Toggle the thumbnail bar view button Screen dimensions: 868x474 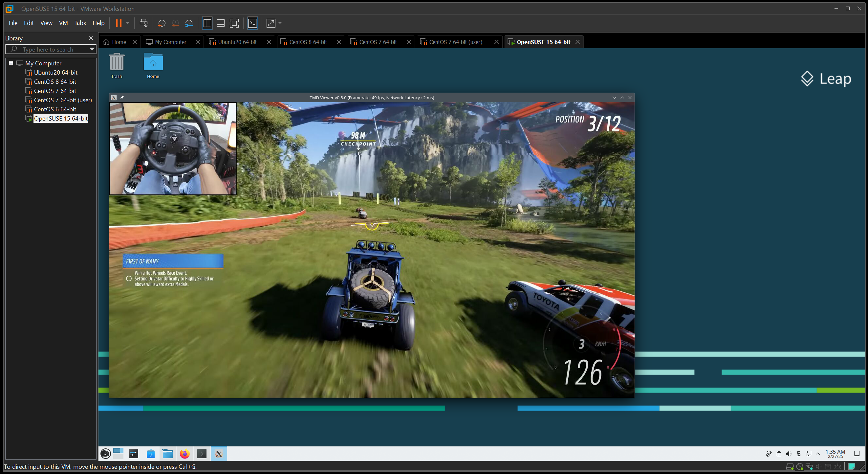click(x=221, y=23)
